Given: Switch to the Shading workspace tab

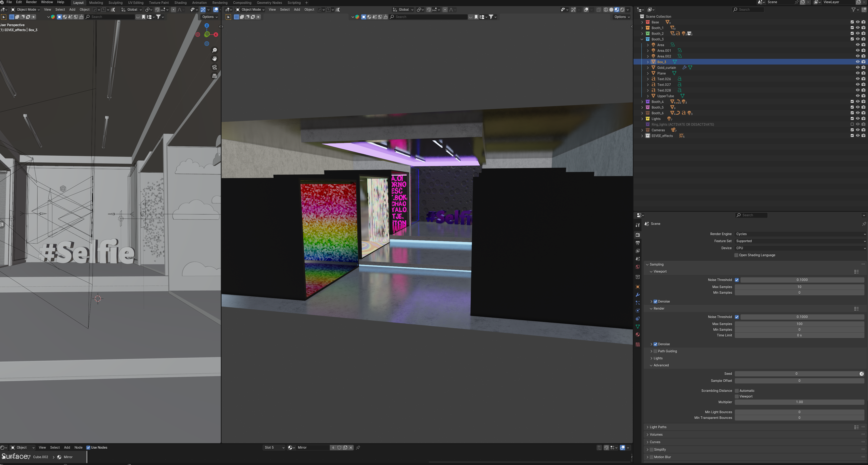Looking at the screenshot, I should 180,3.
